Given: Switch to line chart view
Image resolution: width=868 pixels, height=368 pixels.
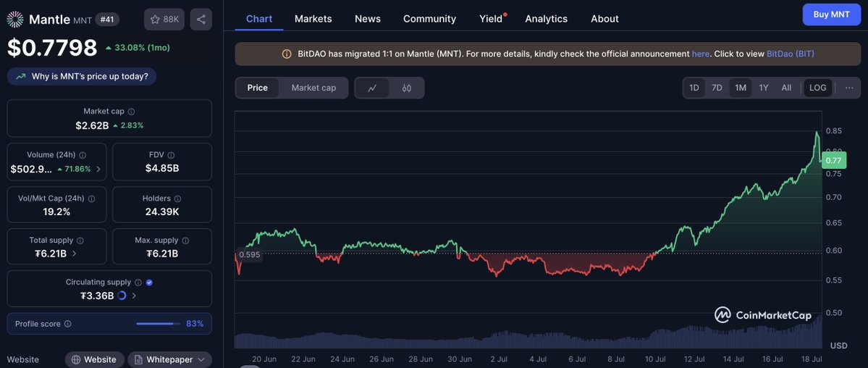Looking at the screenshot, I should (x=372, y=88).
